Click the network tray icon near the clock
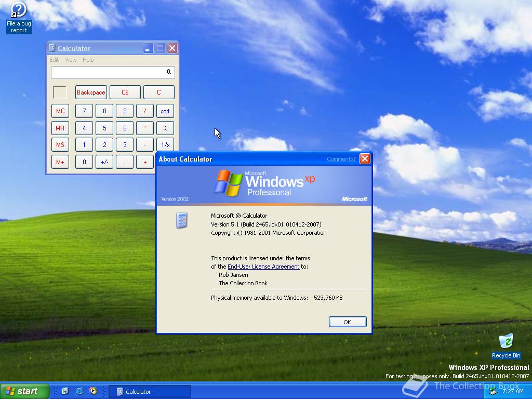 [493, 392]
